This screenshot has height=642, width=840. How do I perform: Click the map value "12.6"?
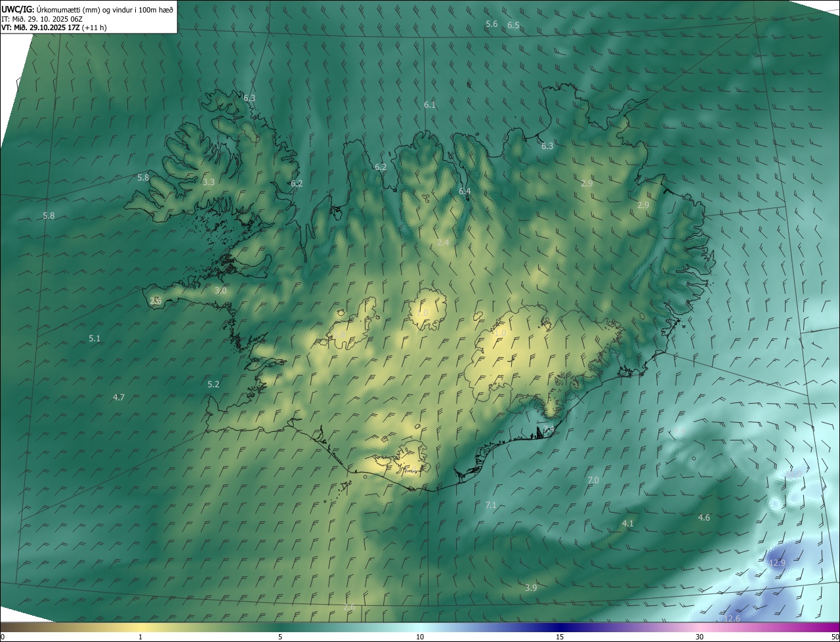click(732, 618)
